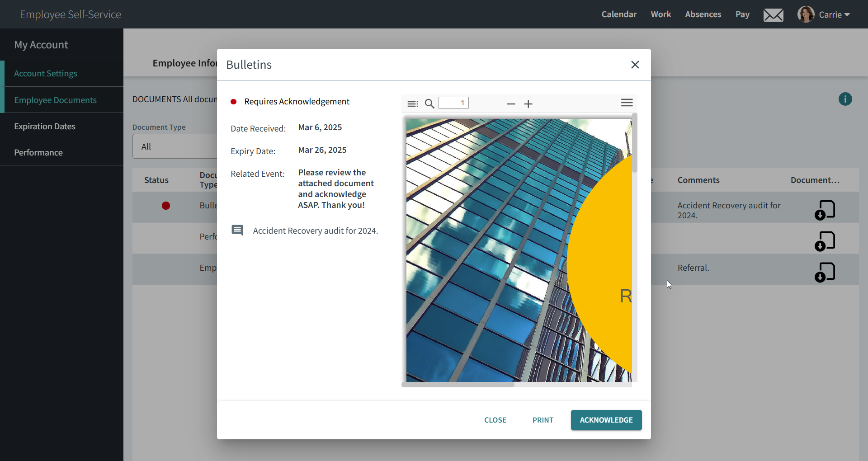Zoom out the bulletin document
Image resolution: width=868 pixels, height=461 pixels.
[x=511, y=103]
